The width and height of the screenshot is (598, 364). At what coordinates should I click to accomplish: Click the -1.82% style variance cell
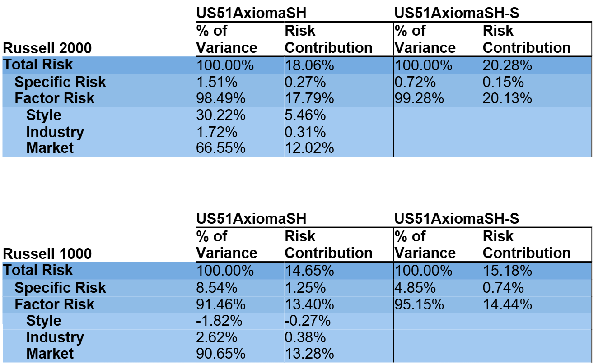tap(219, 321)
